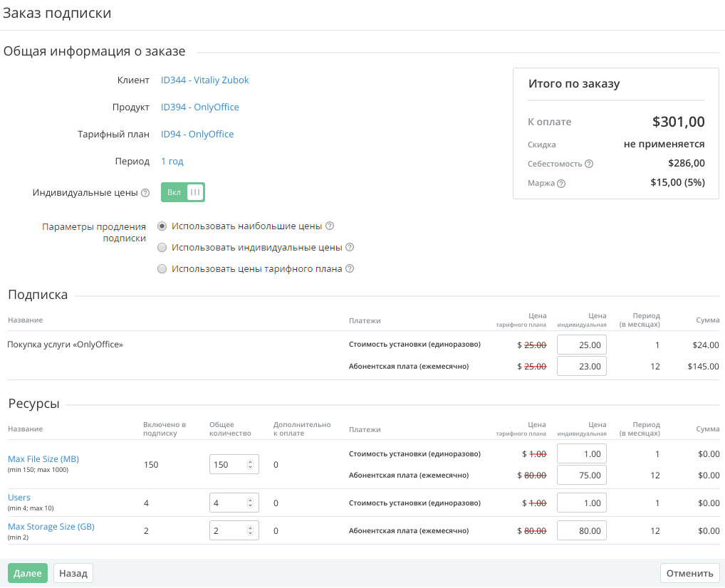Click the Назад button

(73, 573)
